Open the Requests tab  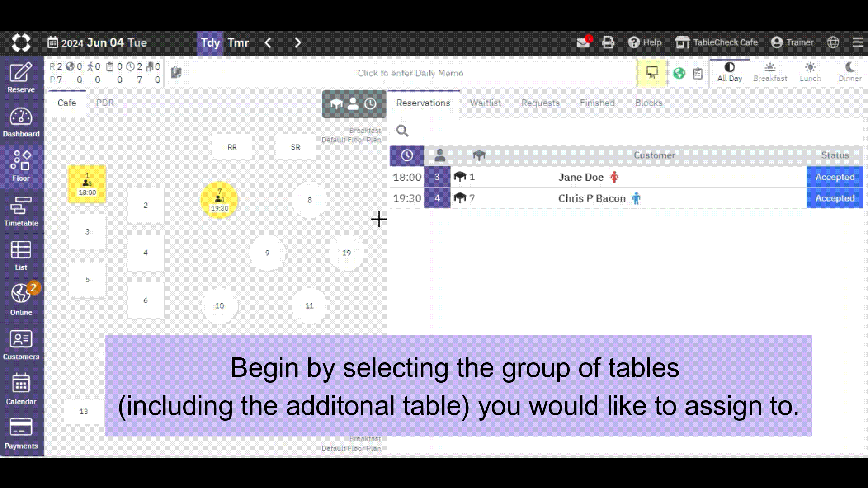coord(540,103)
